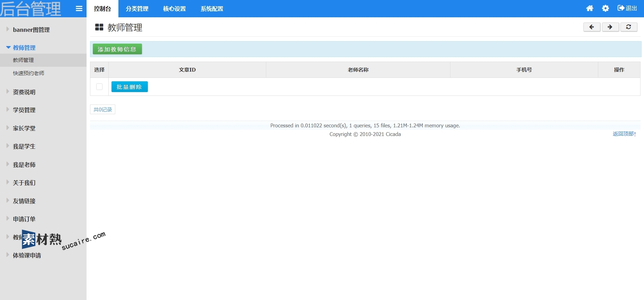This screenshot has height=300, width=644.
Task: Click the Copyright © 2010-2021 Cicada footer text
Action: pos(365,134)
